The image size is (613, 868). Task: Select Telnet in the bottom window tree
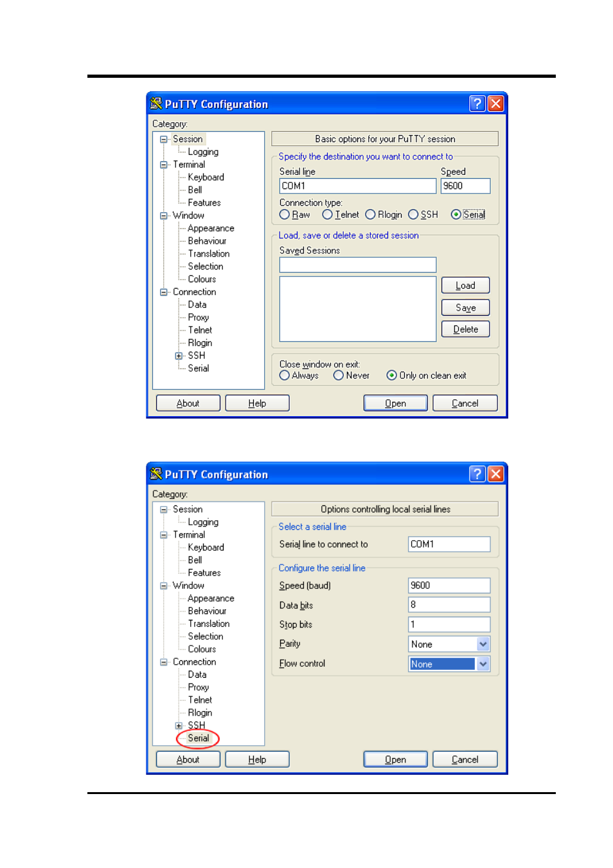tap(200, 700)
